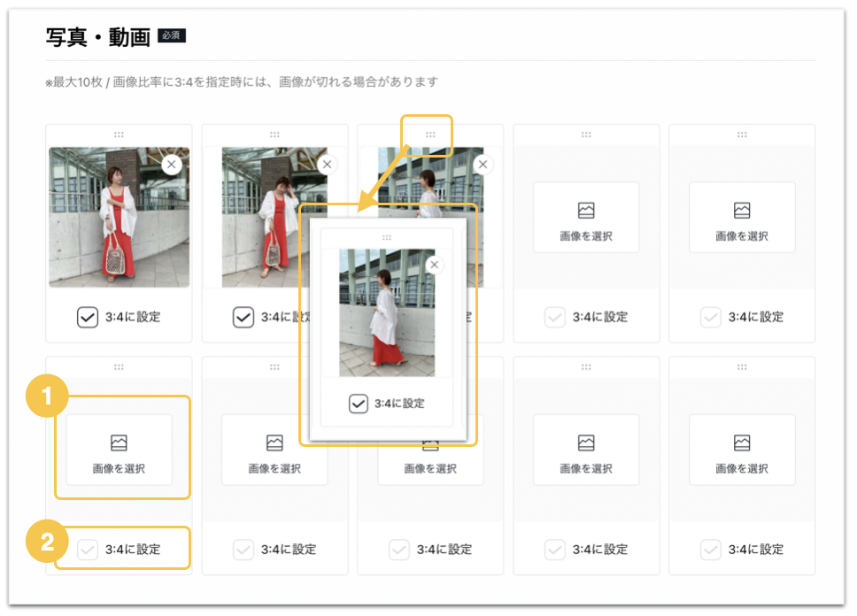
Task: Toggle 3:4に設定 checkbox under the second photo
Action: click(243, 317)
